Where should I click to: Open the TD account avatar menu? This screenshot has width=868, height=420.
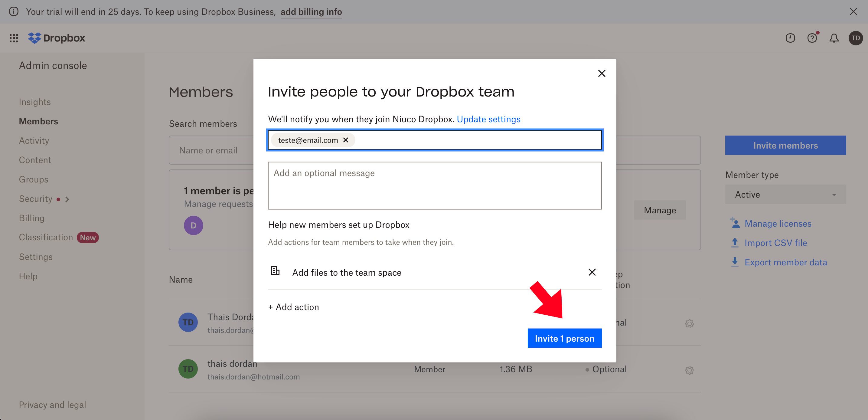click(x=855, y=38)
